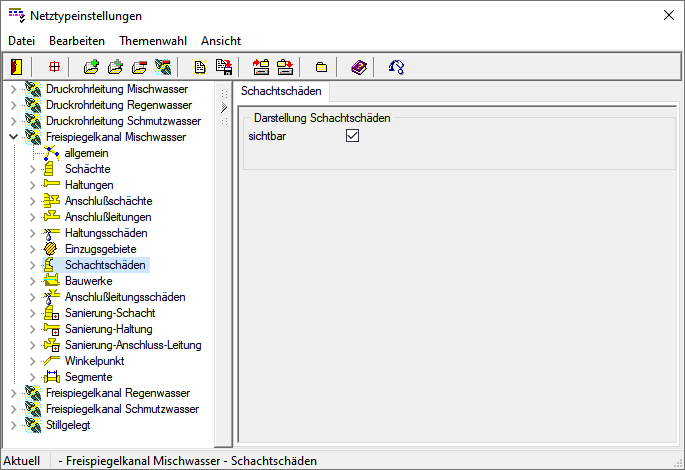Open the Datei menu
Viewport: 685px width, 470px height.
(21, 41)
